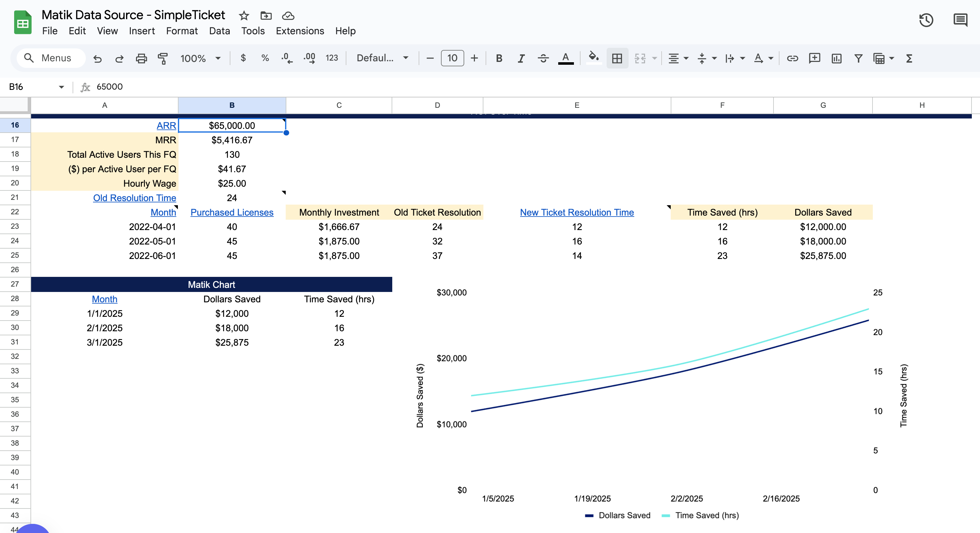
Task: Select row 25 header
Action: tap(15, 255)
